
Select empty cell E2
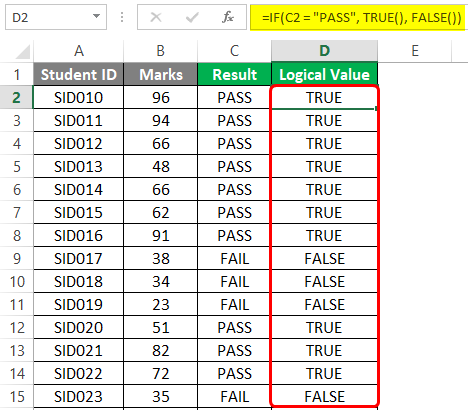pyautogui.click(x=415, y=97)
